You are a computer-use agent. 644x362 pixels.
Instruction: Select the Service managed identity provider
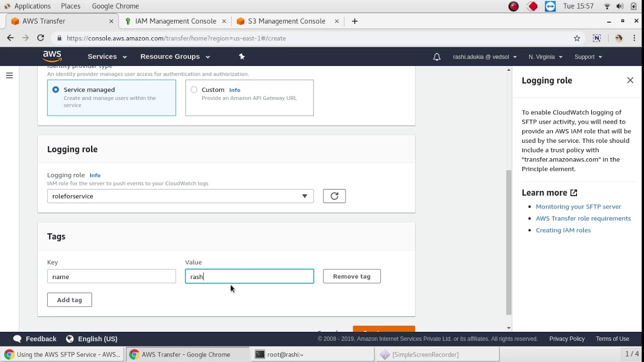[x=112, y=98]
